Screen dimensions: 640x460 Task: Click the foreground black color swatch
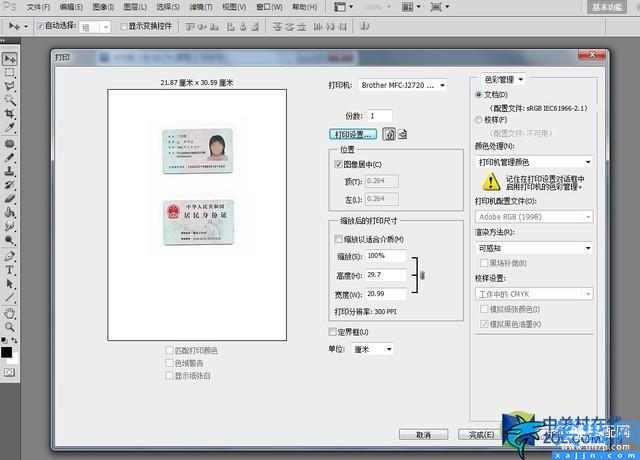point(7,352)
